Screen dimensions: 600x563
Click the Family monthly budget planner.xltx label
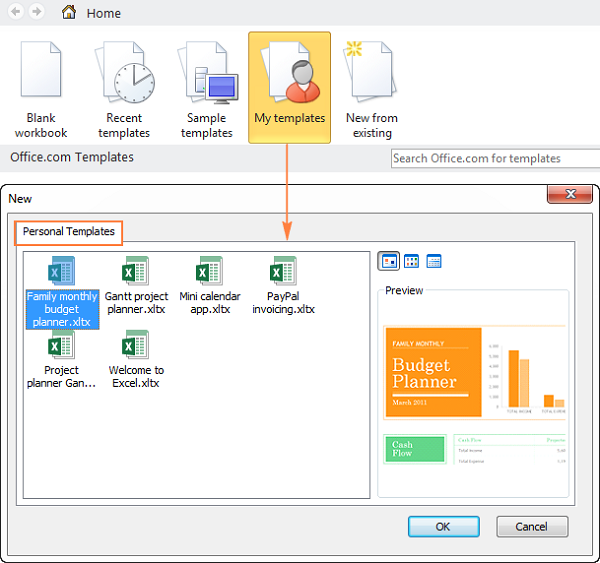[62, 309]
